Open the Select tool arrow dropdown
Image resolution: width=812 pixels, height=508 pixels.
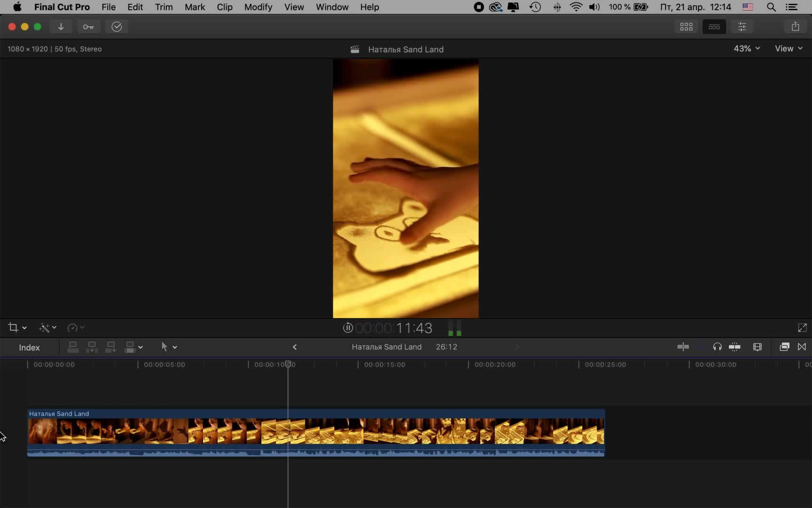click(168, 347)
